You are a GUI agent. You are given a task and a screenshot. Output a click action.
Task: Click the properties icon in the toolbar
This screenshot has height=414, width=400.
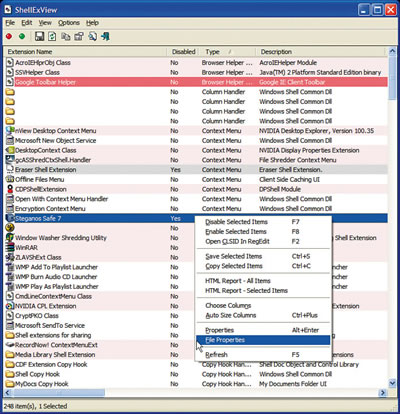coord(79,36)
